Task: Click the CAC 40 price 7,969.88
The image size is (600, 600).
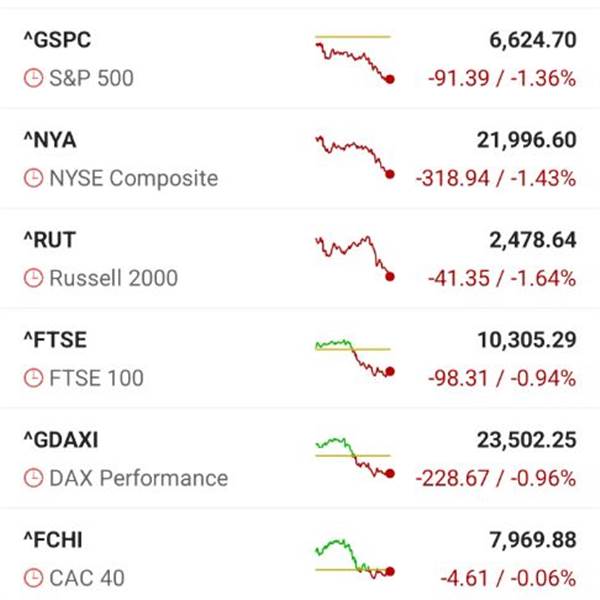Action: [528, 541]
